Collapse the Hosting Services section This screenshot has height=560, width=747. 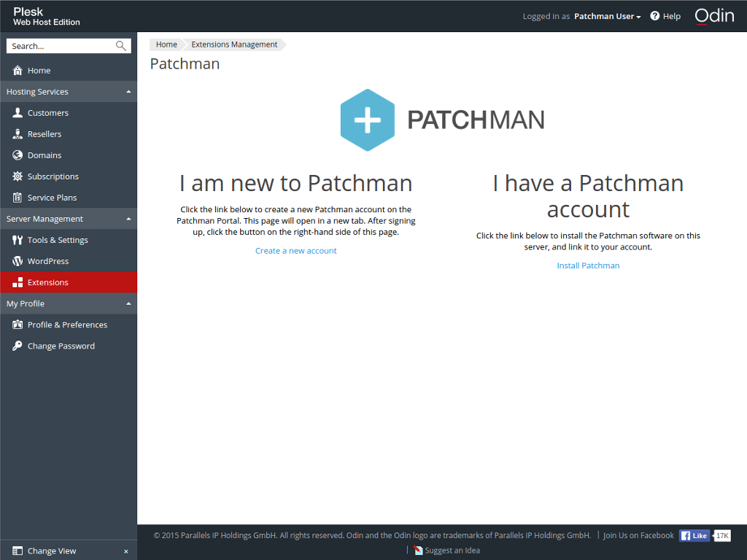click(x=128, y=91)
